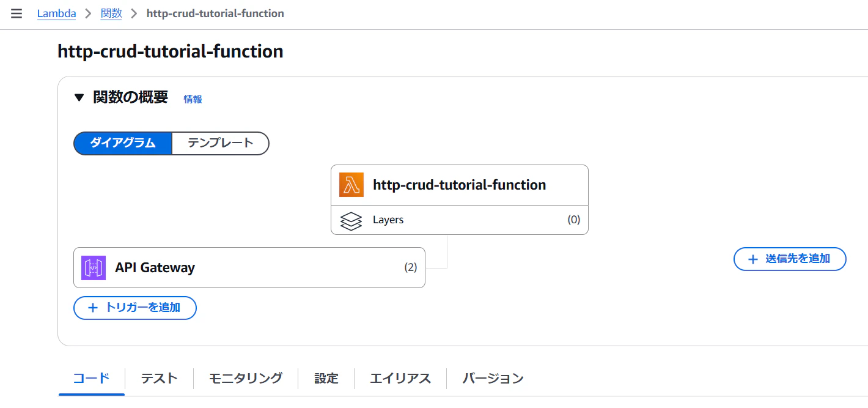Viewport: 868px width, 408px height.
Task: Switch to the テスト tab
Action: coord(159,378)
